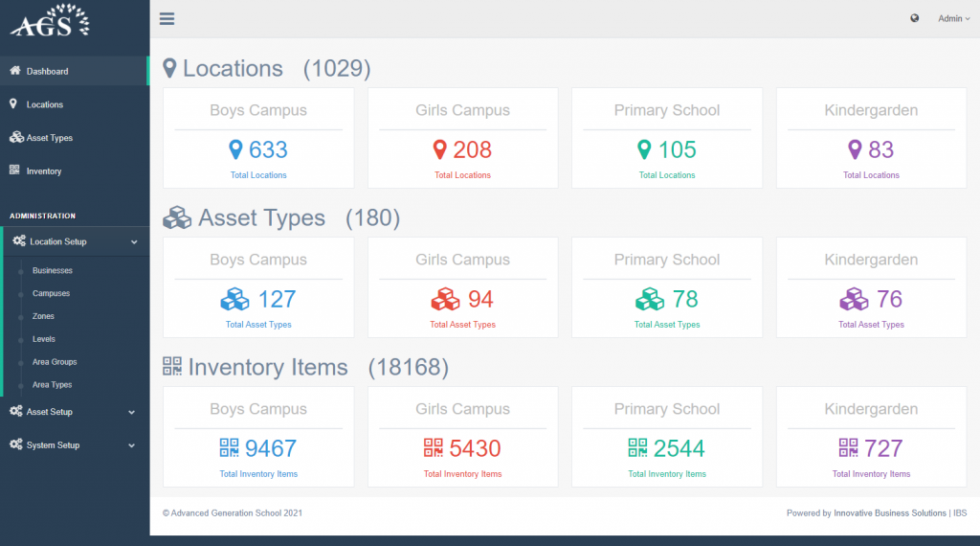Open Inventory from the sidebar
Screen dimensions: 980x546
coord(44,171)
